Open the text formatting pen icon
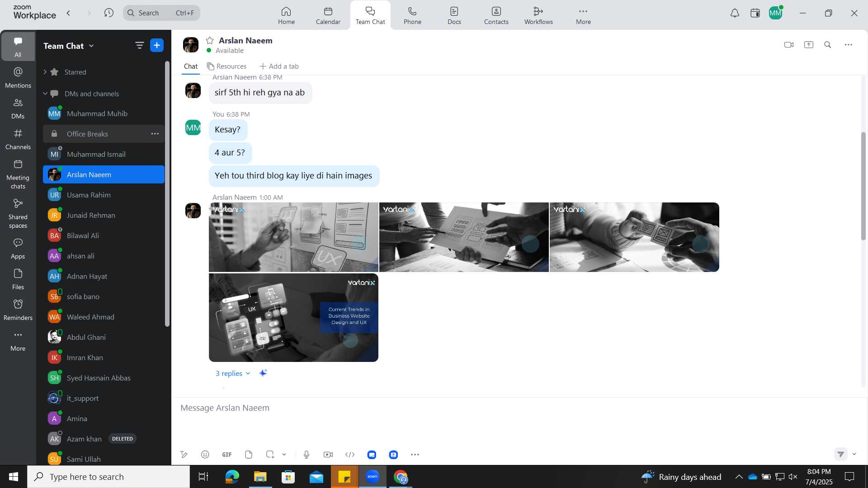 [x=184, y=455]
